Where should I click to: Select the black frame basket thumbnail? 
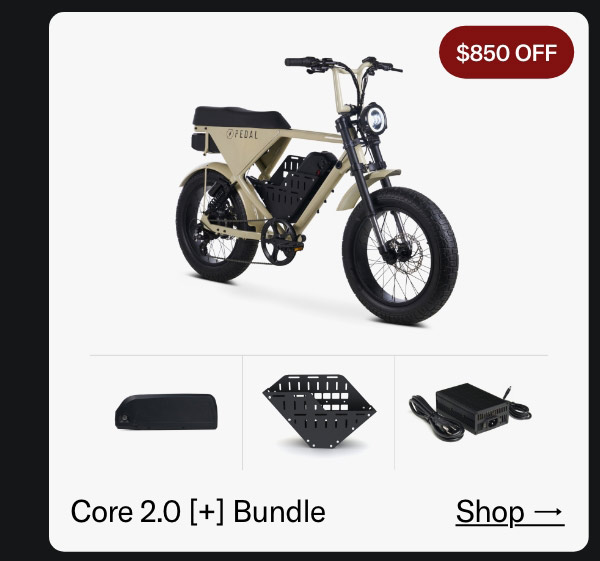[x=319, y=411]
